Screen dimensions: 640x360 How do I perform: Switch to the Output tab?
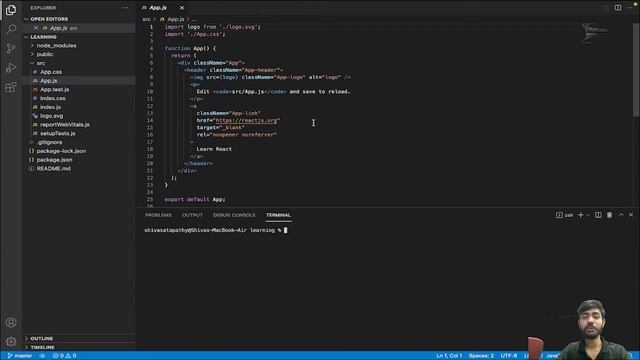tap(192, 215)
